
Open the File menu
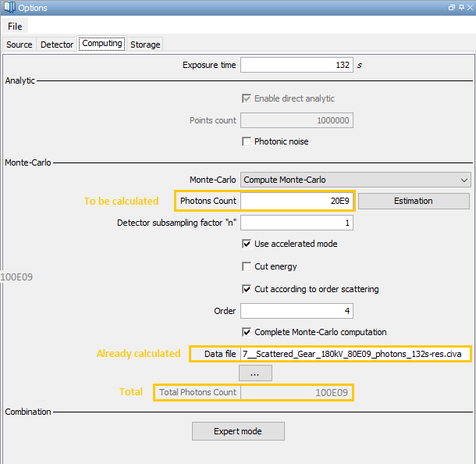[15, 27]
